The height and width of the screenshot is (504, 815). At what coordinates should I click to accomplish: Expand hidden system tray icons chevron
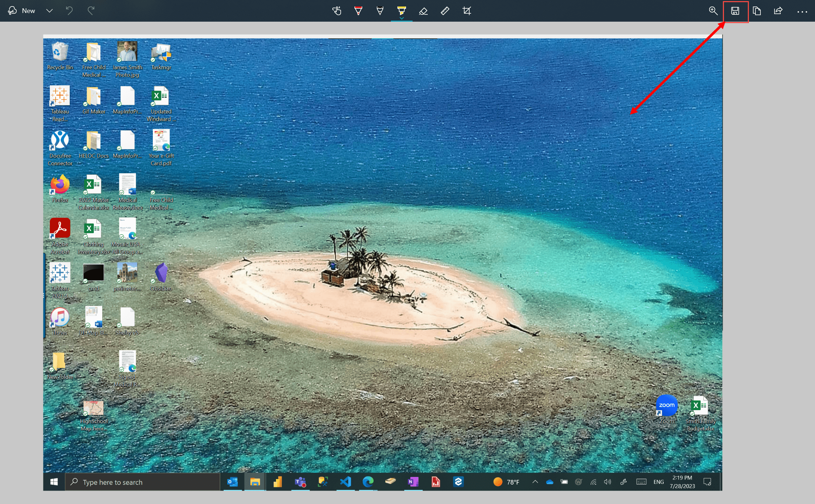[x=535, y=482]
